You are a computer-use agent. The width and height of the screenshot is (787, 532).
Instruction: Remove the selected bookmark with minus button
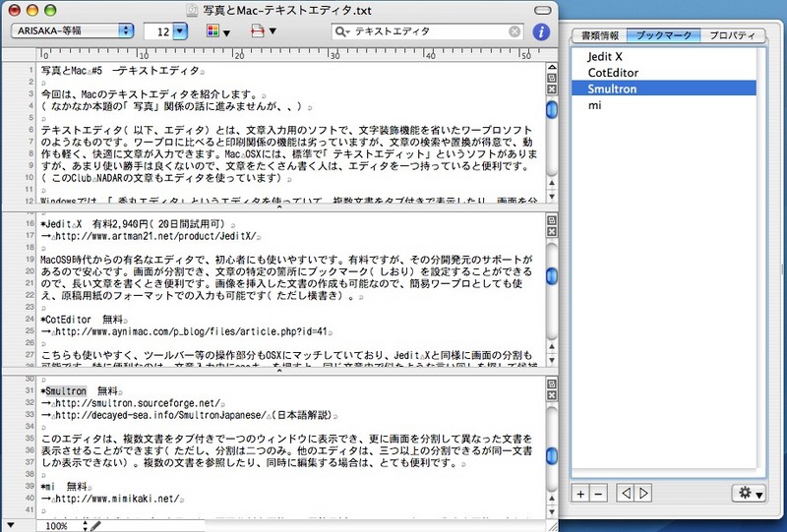598,494
